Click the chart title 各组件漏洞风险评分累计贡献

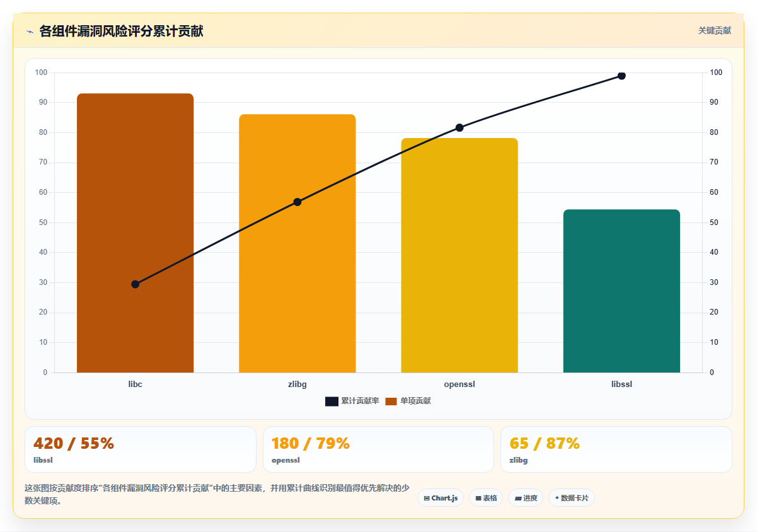pyautogui.click(x=121, y=31)
